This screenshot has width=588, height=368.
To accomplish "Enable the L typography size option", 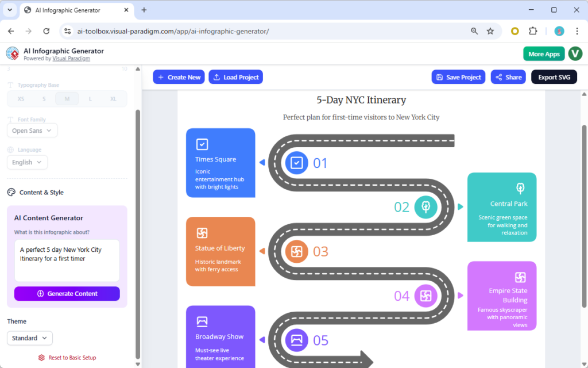I will click(90, 99).
